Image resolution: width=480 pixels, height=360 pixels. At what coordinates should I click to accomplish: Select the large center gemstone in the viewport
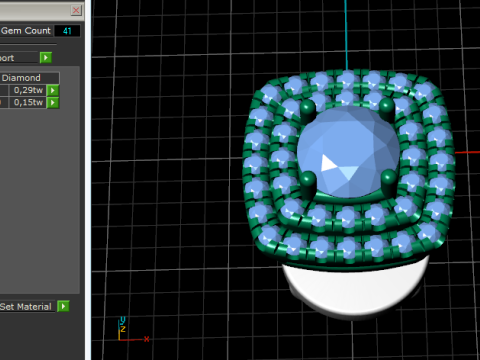pyautogui.click(x=348, y=152)
